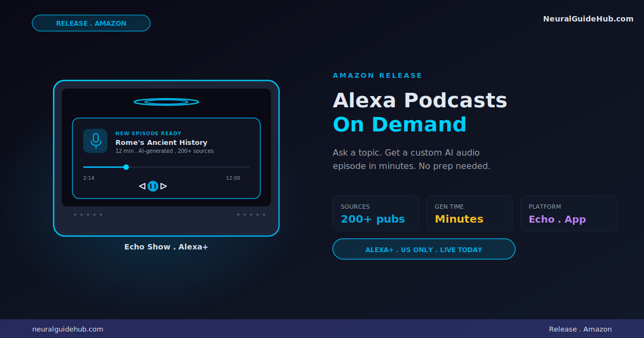
Task: Click the Release . Amazon footer text
Action: tap(580, 329)
